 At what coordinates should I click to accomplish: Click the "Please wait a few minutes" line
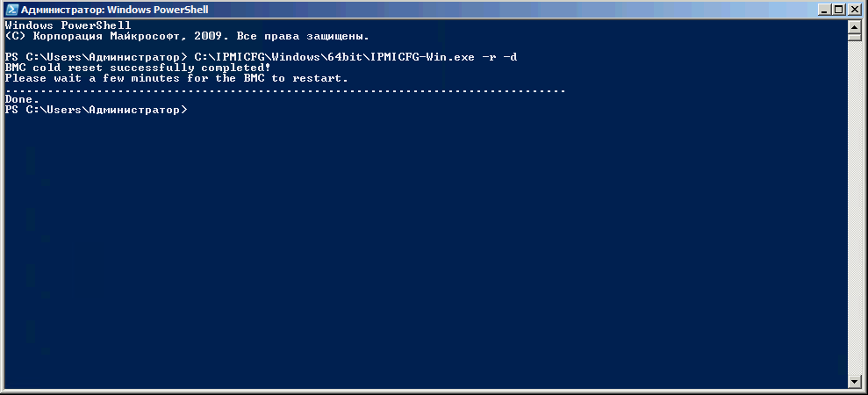point(176,78)
